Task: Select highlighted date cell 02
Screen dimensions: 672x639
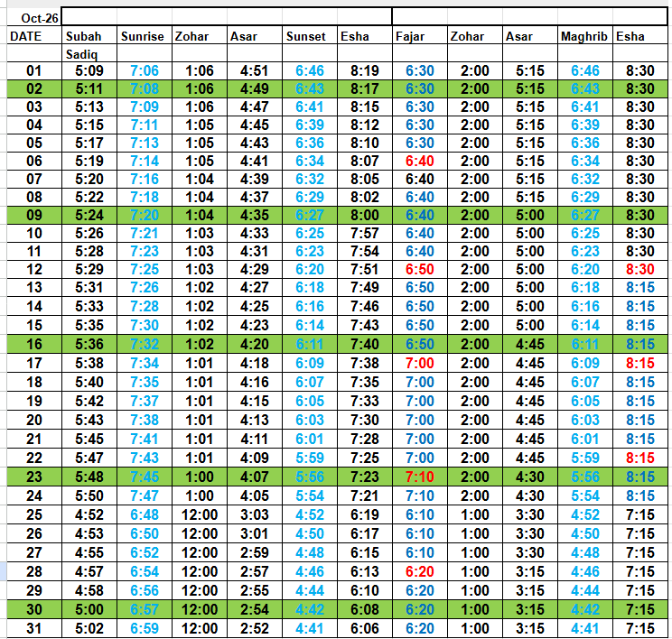Action: pos(34,88)
